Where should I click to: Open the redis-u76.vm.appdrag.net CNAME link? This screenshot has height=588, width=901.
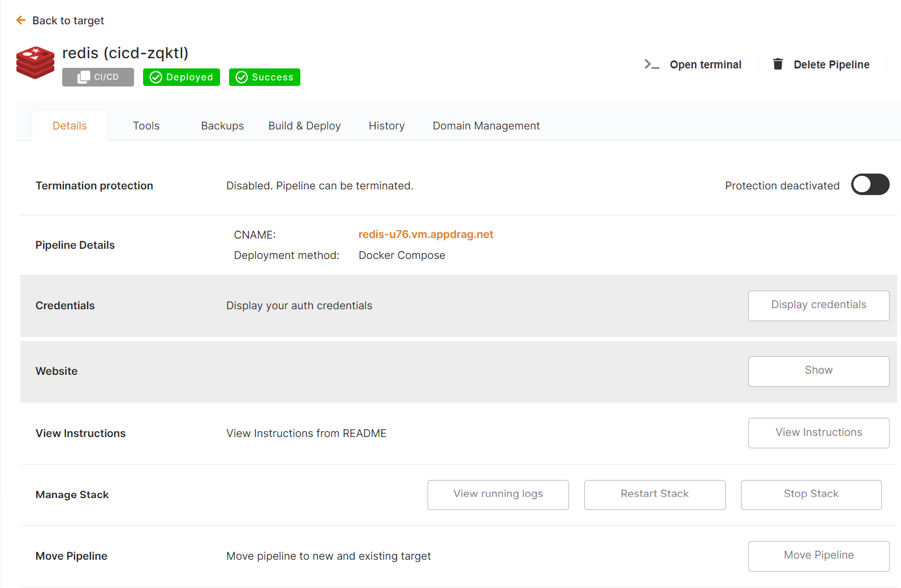(426, 234)
